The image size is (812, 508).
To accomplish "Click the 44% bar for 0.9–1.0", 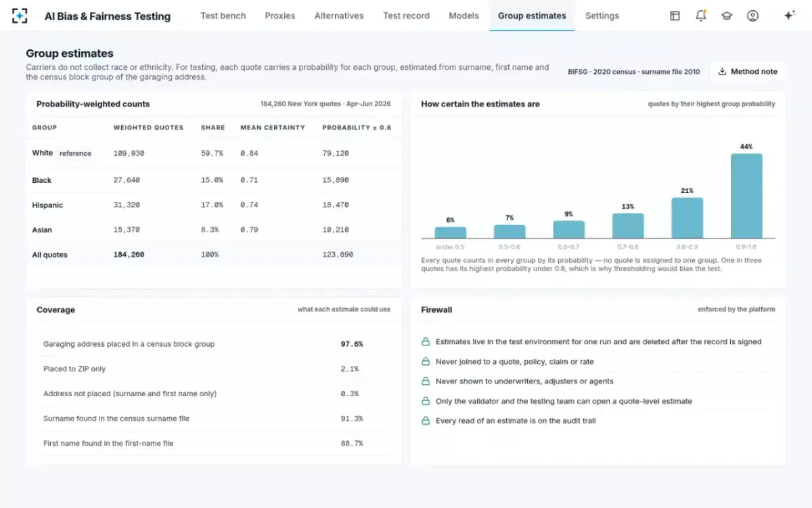I will (746, 196).
